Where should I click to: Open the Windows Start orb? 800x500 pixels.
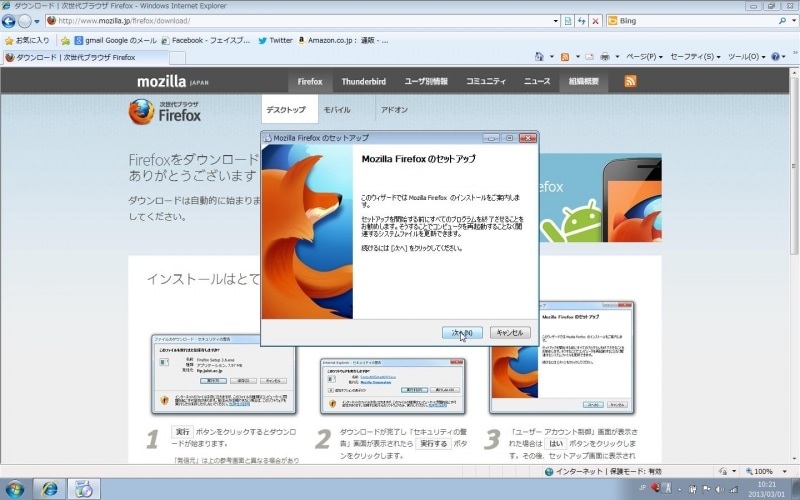(x=15, y=489)
